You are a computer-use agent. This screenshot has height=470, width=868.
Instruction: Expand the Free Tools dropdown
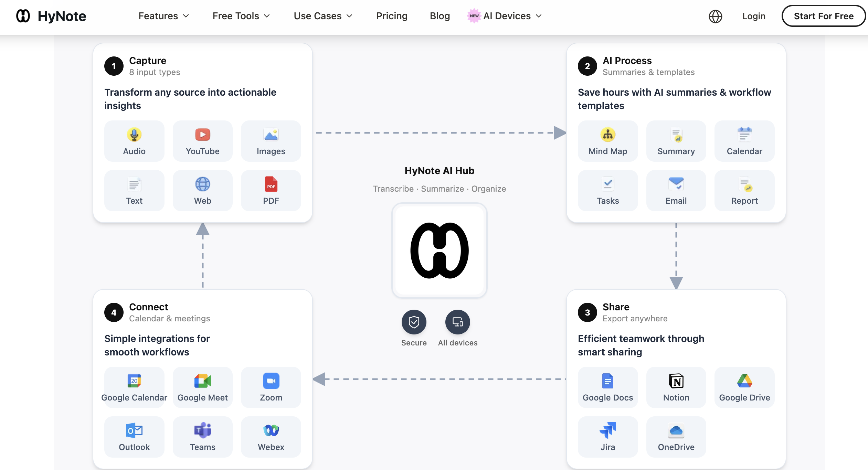(241, 16)
